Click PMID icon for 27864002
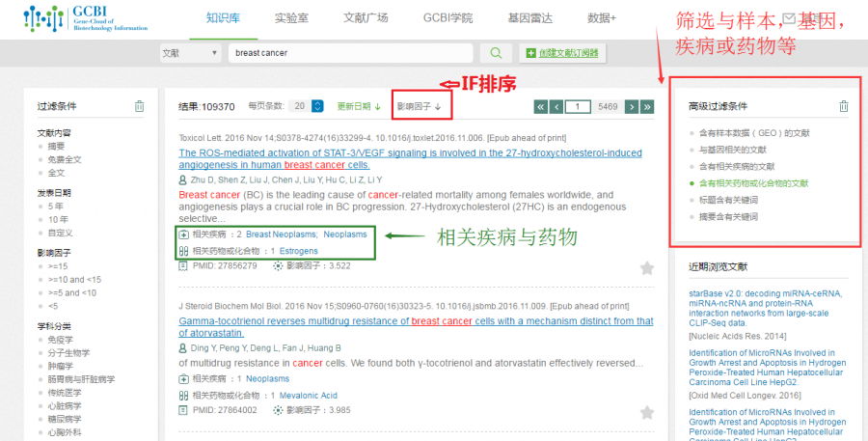 [x=183, y=410]
